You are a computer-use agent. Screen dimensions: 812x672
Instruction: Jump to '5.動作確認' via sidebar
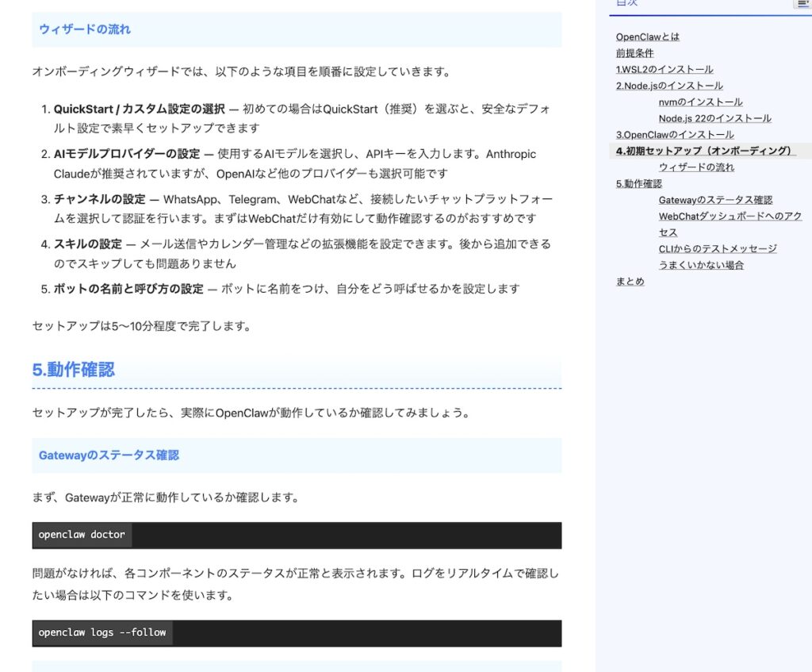(x=638, y=183)
